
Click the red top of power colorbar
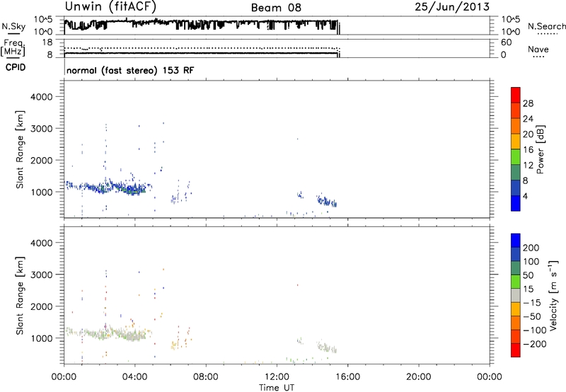click(x=516, y=95)
